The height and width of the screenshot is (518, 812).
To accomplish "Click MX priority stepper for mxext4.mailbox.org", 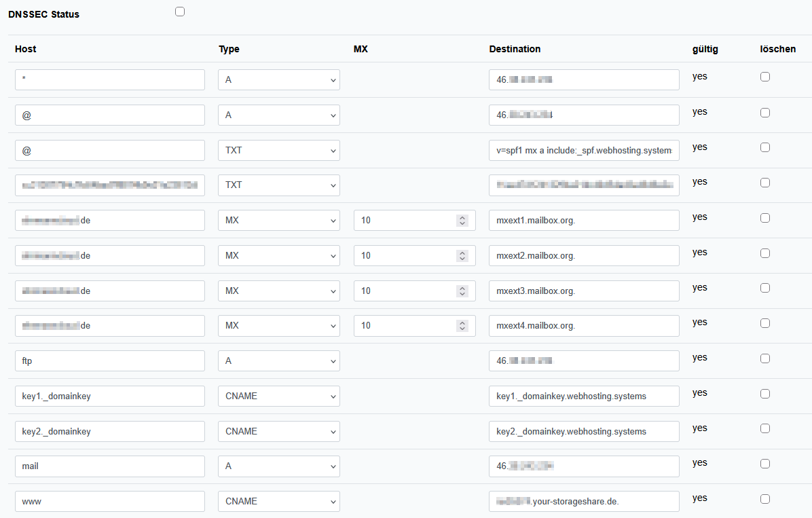I will click(x=462, y=326).
